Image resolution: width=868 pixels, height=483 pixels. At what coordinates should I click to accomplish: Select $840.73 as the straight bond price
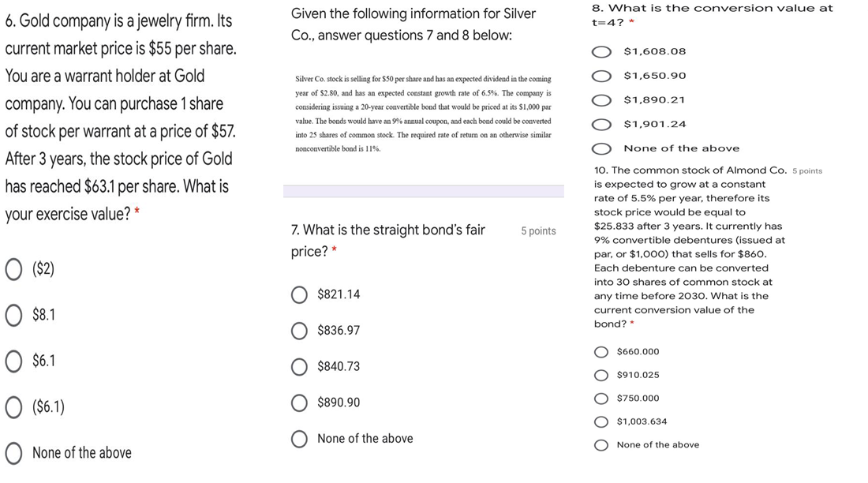(299, 367)
